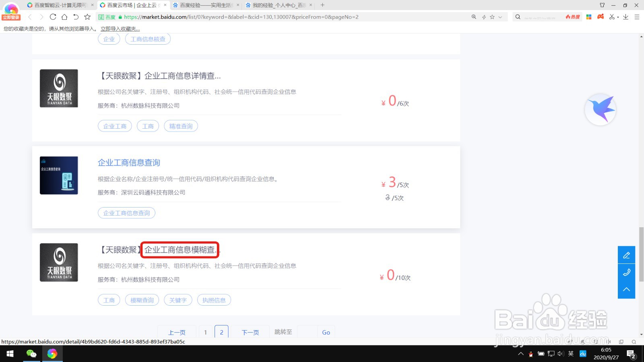Click the game center gamepad icon
Screen dimensions: 644x362
point(601,16)
